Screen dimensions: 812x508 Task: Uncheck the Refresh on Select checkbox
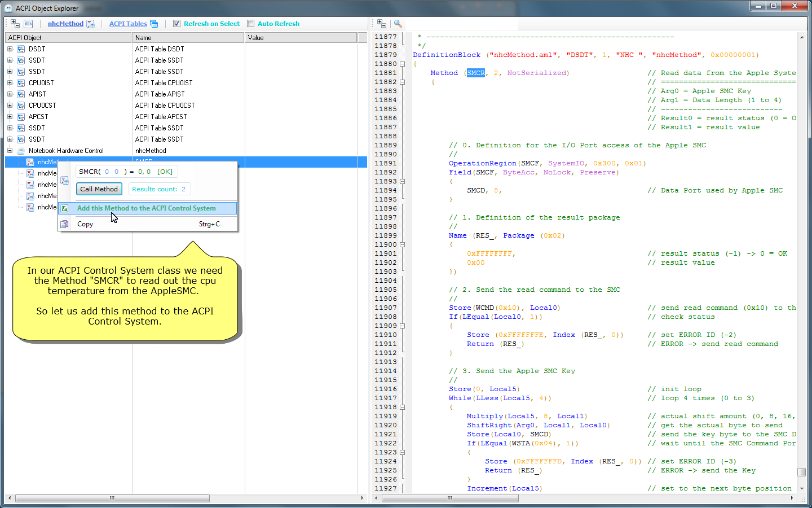176,24
